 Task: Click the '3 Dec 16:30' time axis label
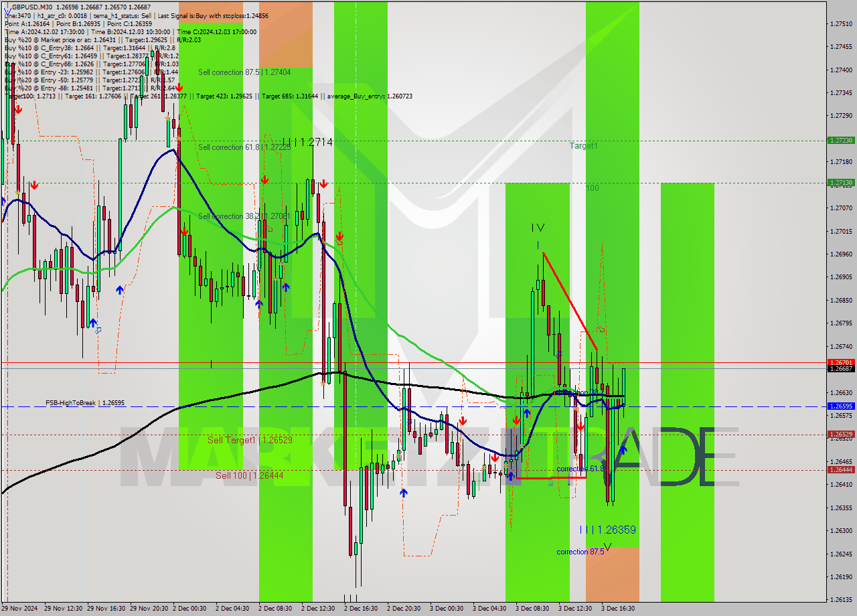(x=618, y=609)
